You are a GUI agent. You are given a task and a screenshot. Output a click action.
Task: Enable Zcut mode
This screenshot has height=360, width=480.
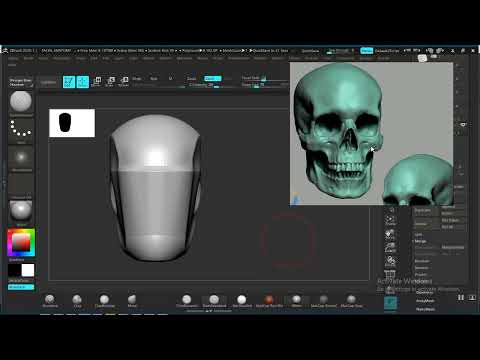click(228, 79)
